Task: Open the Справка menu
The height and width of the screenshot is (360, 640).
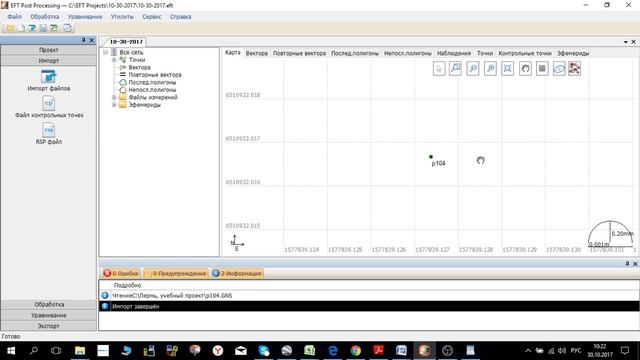Action: [x=180, y=17]
